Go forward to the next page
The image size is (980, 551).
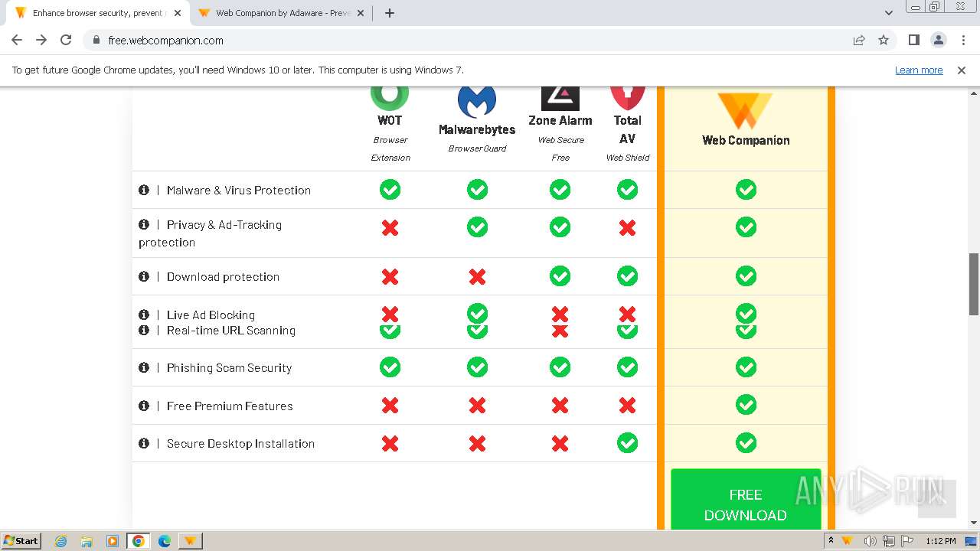coord(41,40)
